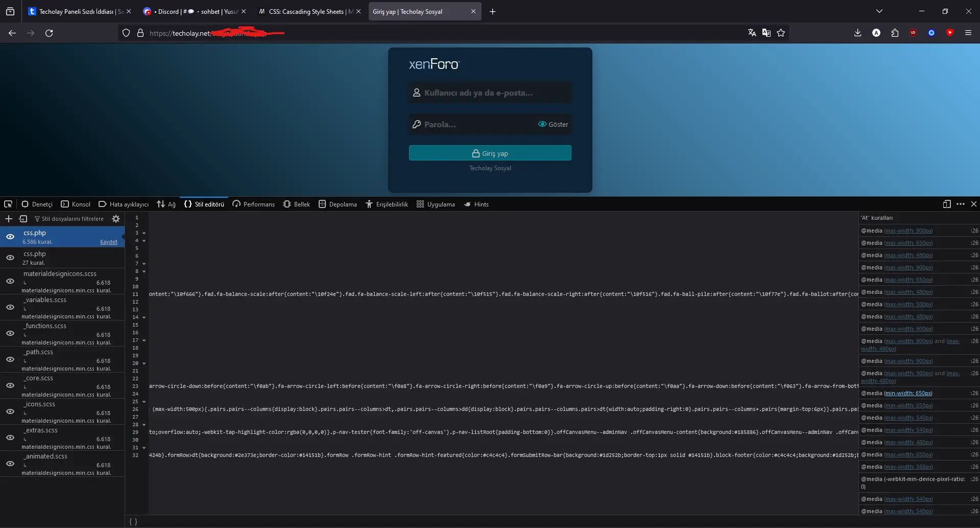Viewport: 980px width, 528px height.
Task: Click the element picker icon in DevTools
Action: [x=8, y=204]
